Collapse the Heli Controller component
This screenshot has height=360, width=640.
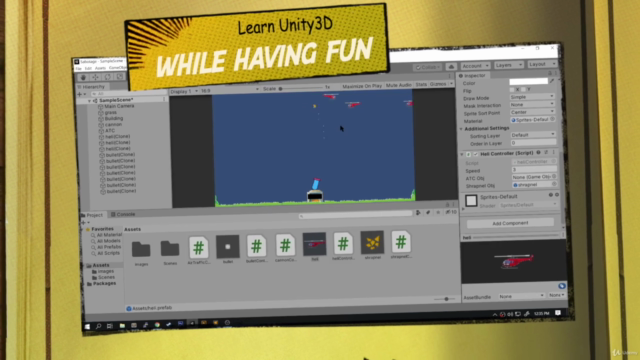(x=462, y=155)
